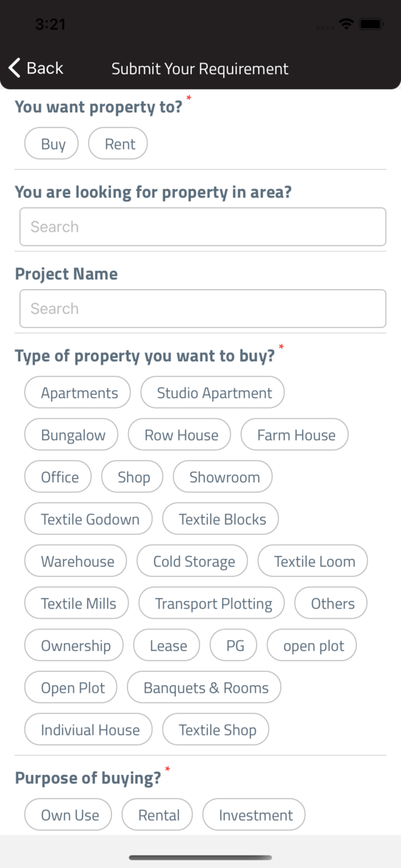Choose Bungalow as property type
This screenshot has width=401, height=868.
pos(71,435)
